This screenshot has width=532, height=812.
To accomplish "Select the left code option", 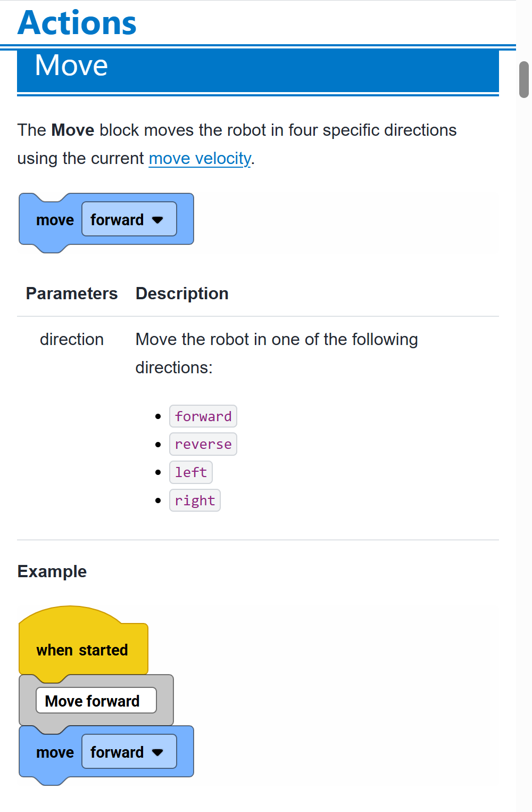I will [x=191, y=472].
